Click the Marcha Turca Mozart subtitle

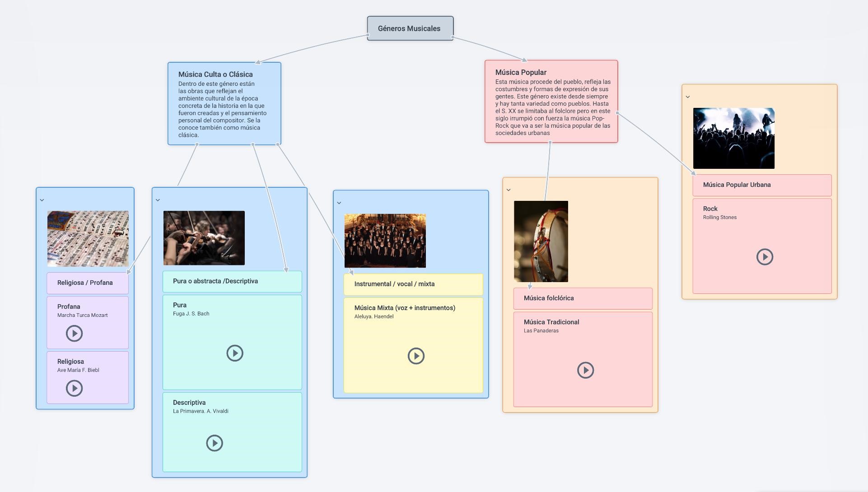pyautogui.click(x=83, y=316)
